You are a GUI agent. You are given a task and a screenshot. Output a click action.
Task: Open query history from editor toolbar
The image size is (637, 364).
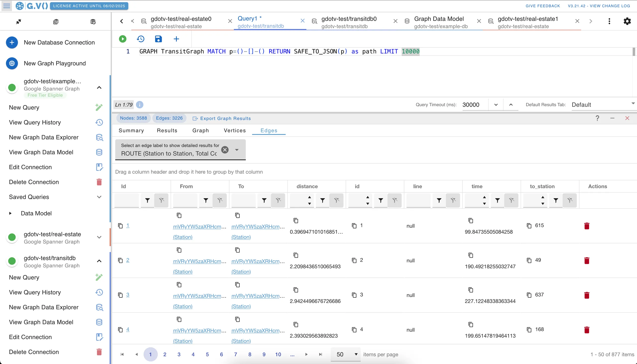point(141,39)
